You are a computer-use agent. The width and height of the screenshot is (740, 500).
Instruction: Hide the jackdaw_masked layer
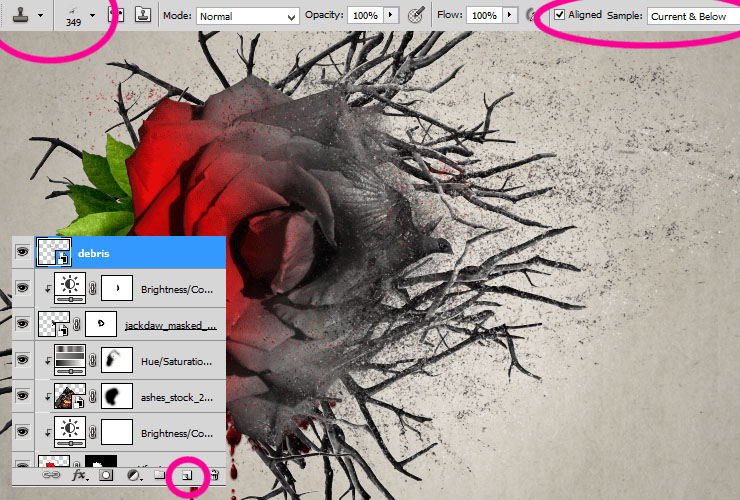[22, 323]
